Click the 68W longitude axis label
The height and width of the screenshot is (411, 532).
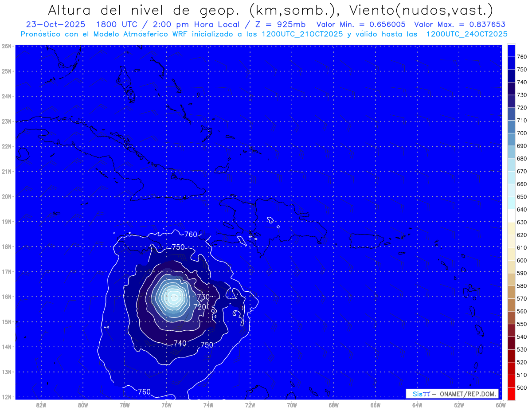[x=334, y=405]
